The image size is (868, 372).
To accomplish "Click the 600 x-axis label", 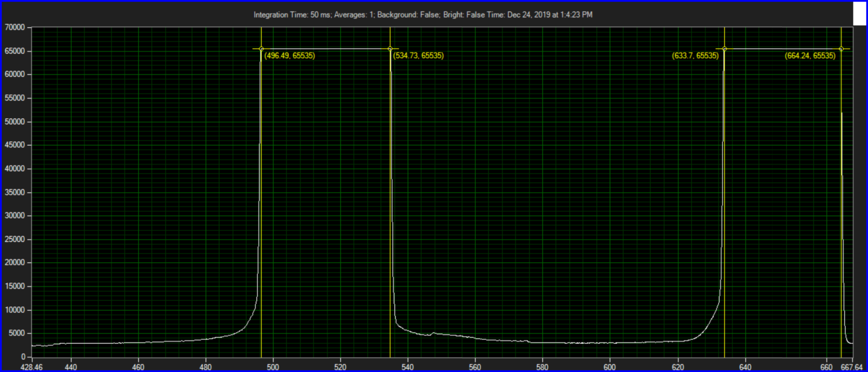I will [610, 366].
